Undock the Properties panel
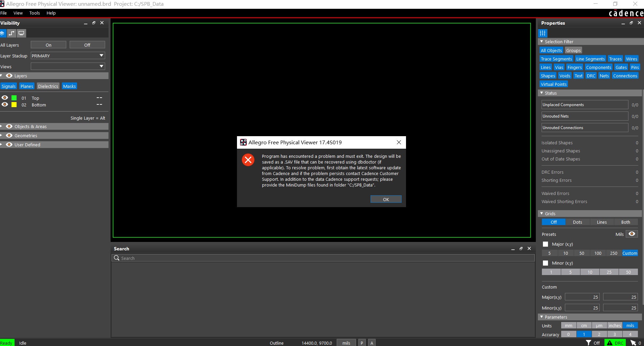The height and width of the screenshot is (346, 644). tap(631, 23)
